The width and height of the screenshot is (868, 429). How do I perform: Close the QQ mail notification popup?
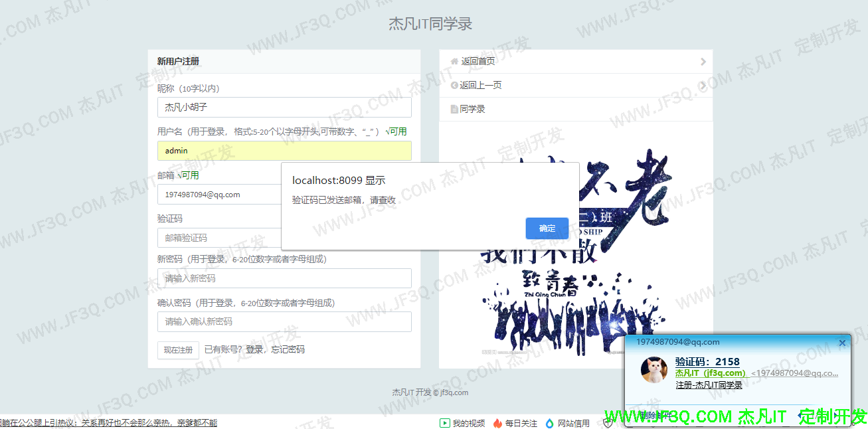pyautogui.click(x=842, y=343)
